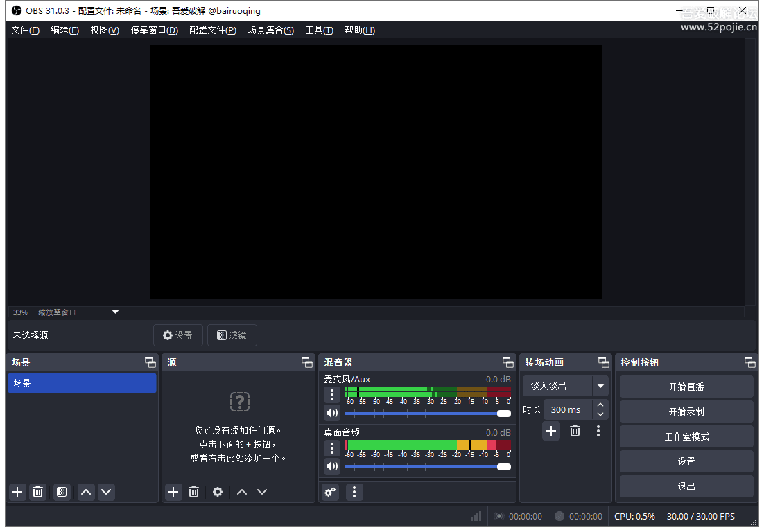
Task: Move scene down arrow in 场景 panel
Action: (106, 492)
